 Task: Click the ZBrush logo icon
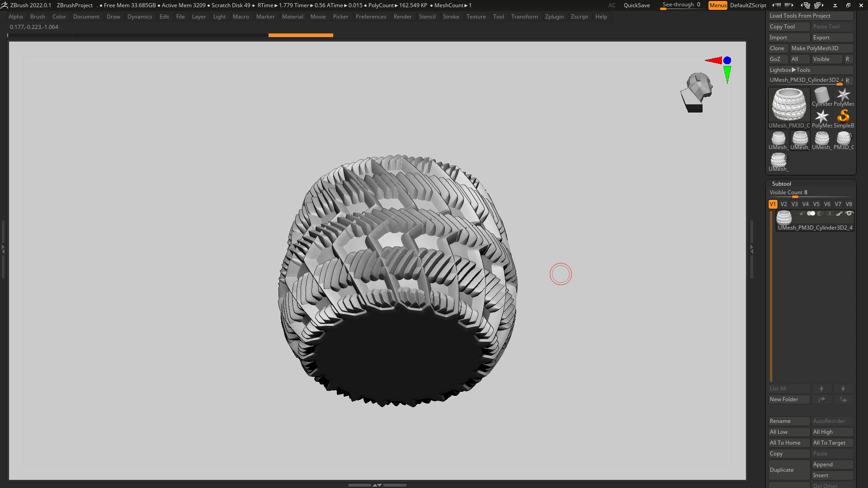tap(5, 5)
